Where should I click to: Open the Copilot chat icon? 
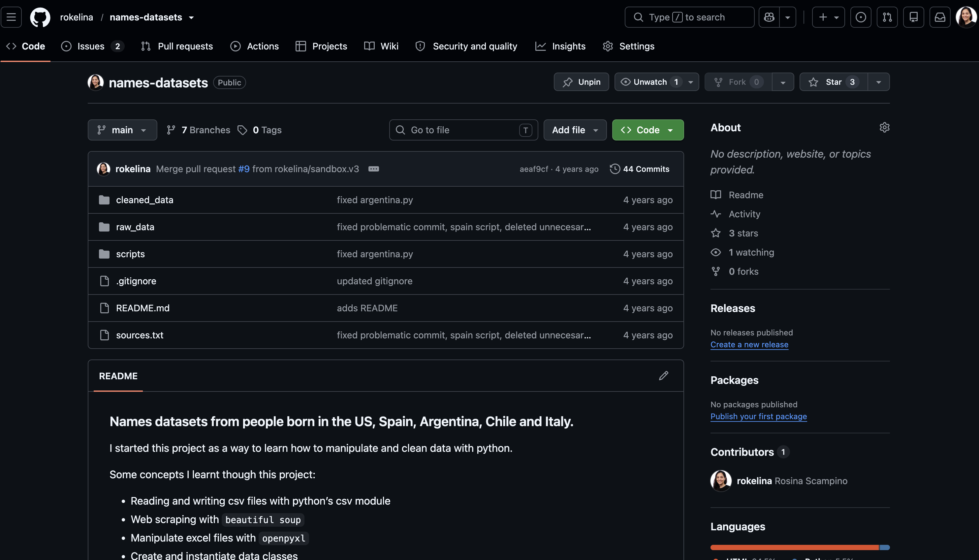pos(769,17)
